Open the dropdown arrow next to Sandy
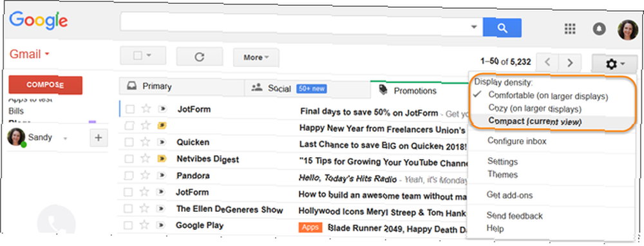 [x=65, y=138]
